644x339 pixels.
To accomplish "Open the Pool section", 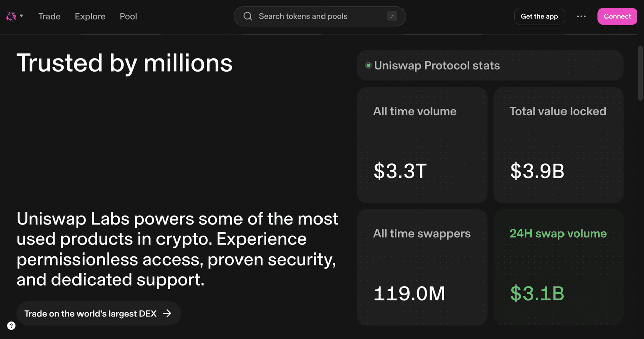I will pyautogui.click(x=128, y=16).
